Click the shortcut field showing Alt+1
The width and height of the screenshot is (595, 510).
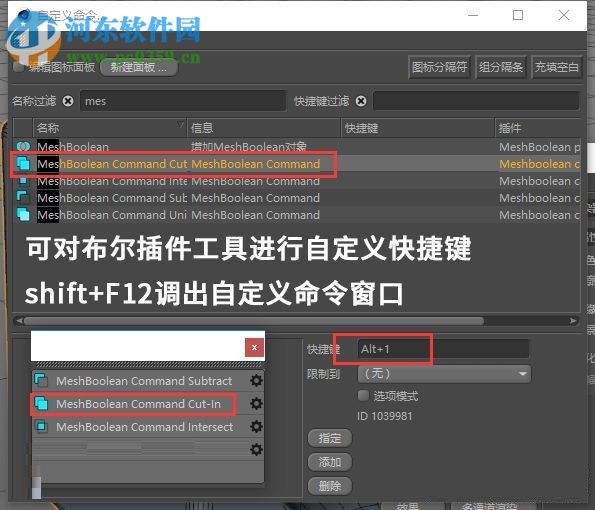[443, 349]
